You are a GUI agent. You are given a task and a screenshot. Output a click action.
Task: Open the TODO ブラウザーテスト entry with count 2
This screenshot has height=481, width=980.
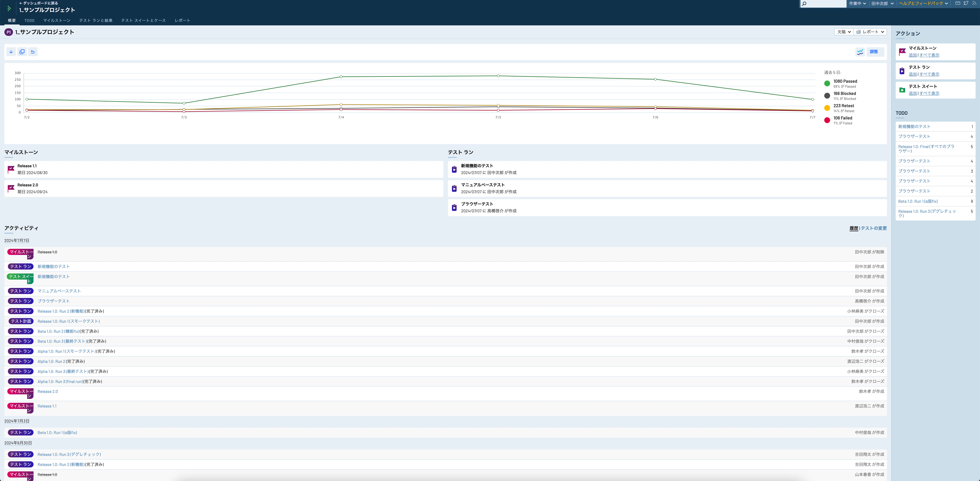click(914, 191)
